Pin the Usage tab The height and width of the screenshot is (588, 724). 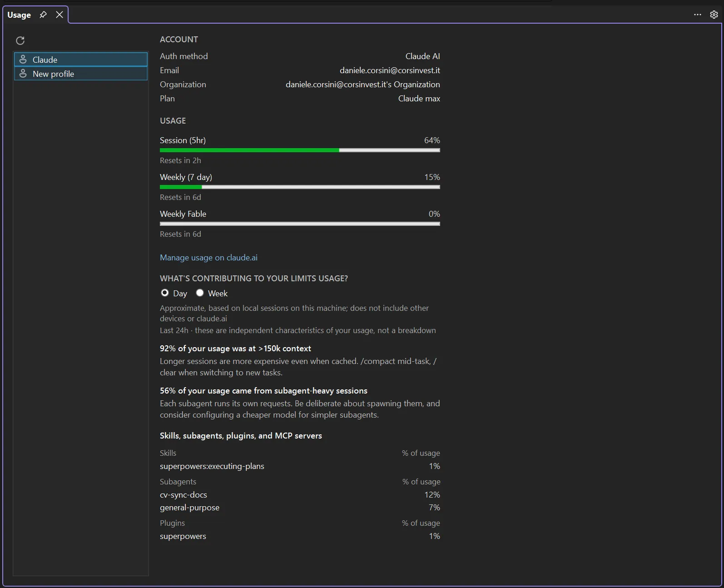click(43, 15)
